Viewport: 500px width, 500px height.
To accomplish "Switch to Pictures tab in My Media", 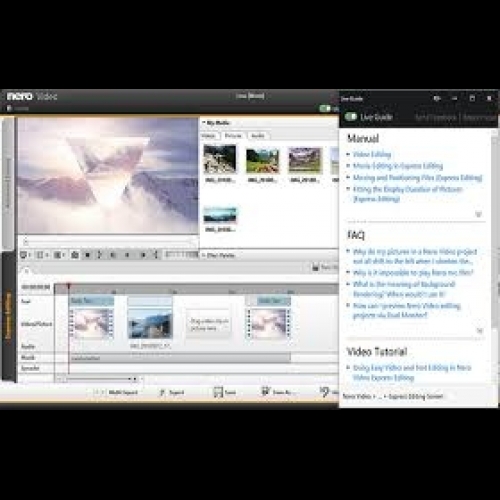I will [233, 136].
